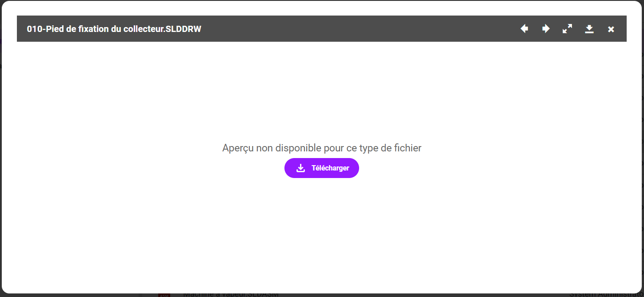Viewport: 644px width, 297px height.
Task: Click the white margin above the header bar
Action: pos(321,8)
